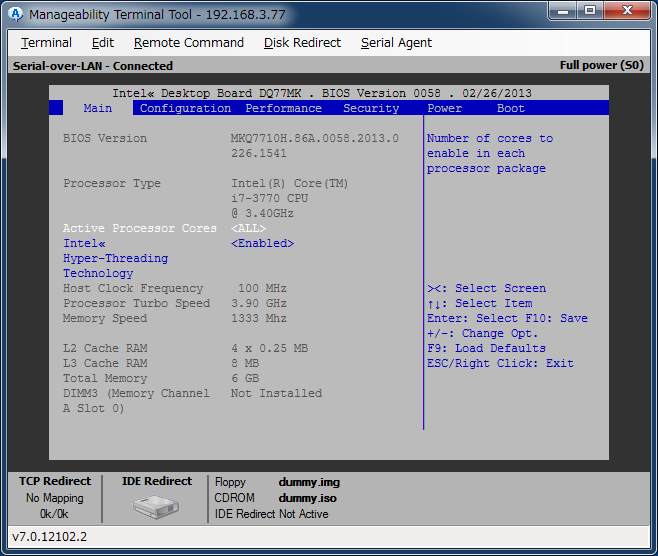Viewport: 658px width, 556px height.
Task: Select the Active Processor Cores label
Action: (139, 228)
